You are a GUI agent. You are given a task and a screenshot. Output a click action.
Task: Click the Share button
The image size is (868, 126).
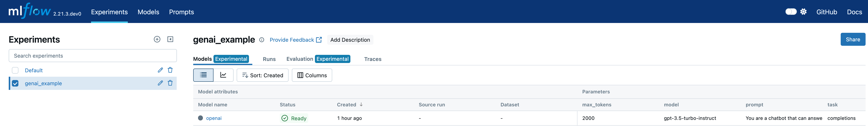(853, 40)
